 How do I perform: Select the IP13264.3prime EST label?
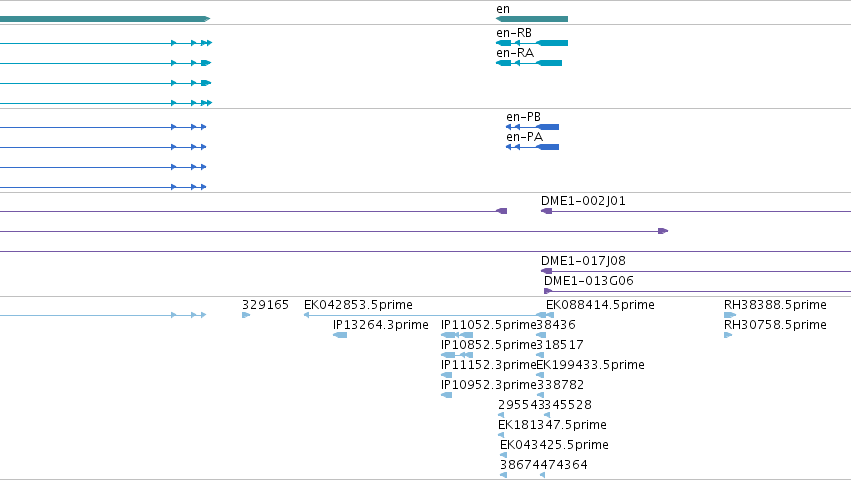click(x=380, y=325)
